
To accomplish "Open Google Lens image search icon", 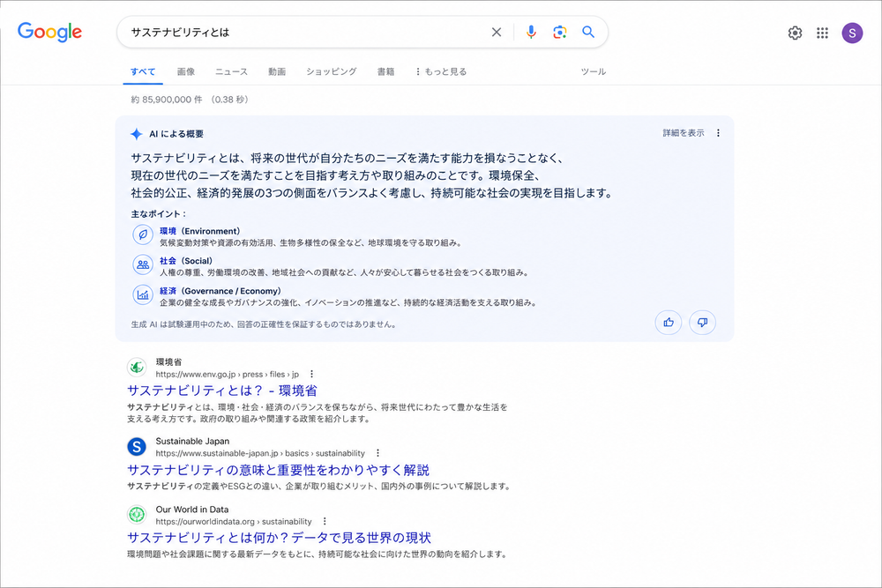I will coord(559,32).
